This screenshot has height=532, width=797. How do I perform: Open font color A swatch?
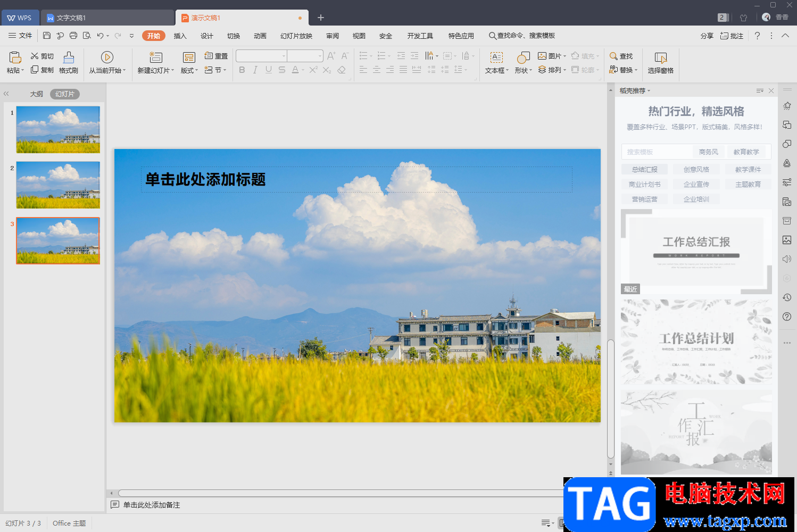coord(295,70)
